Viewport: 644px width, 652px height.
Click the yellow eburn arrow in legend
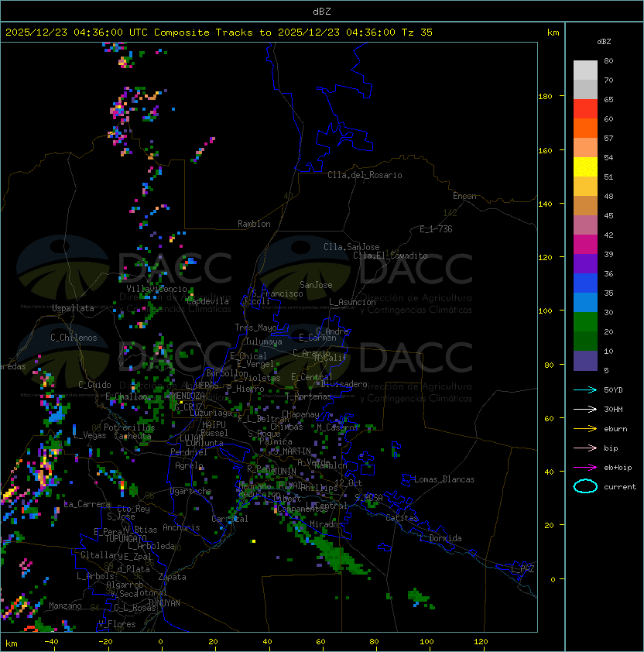pyautogui.click(x=585, y=429)
